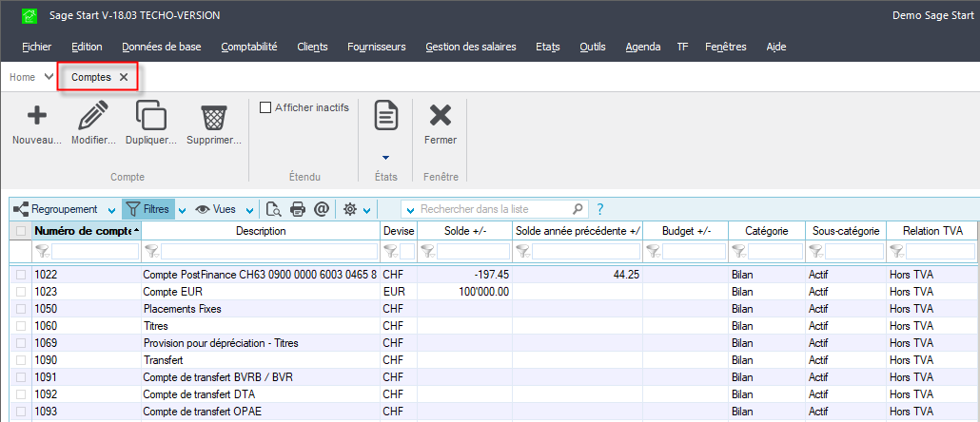
Task: Switch to the Home tab
Action: 23,77
